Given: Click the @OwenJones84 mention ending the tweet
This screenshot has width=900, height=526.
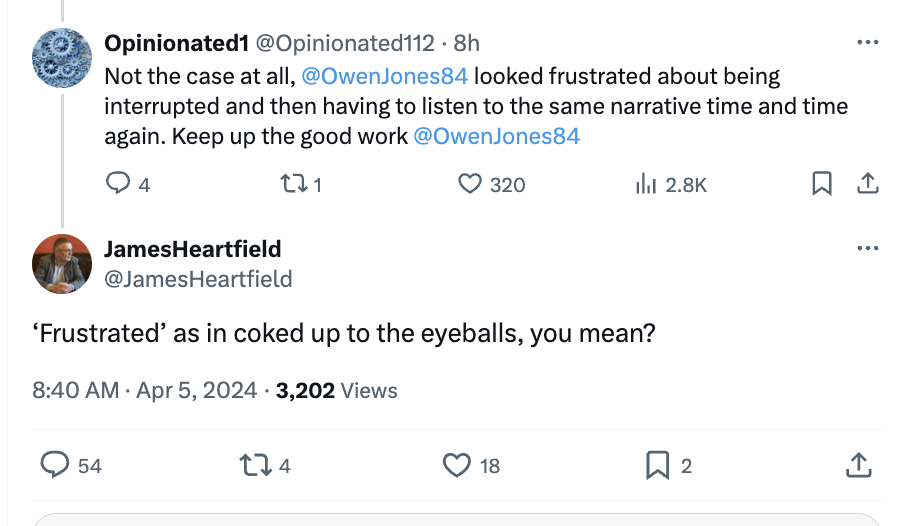Looking at the screenshot, I should coord(496,136).
